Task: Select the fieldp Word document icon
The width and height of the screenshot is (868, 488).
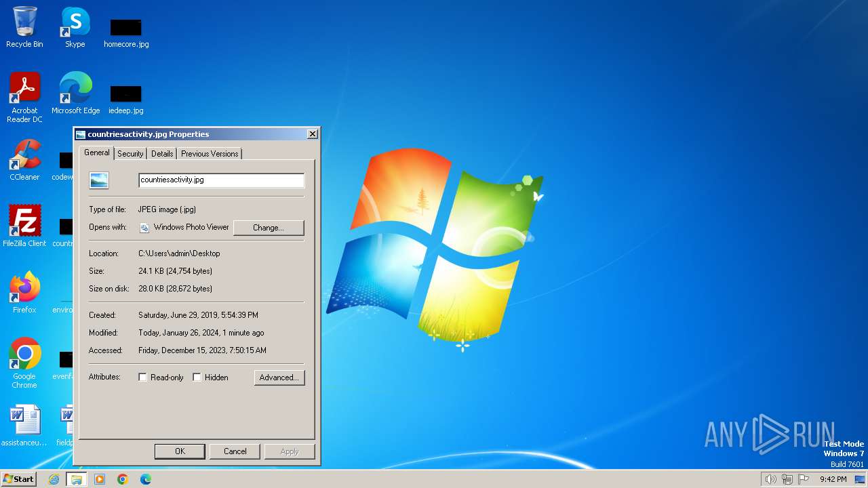Action: [65, 426]
